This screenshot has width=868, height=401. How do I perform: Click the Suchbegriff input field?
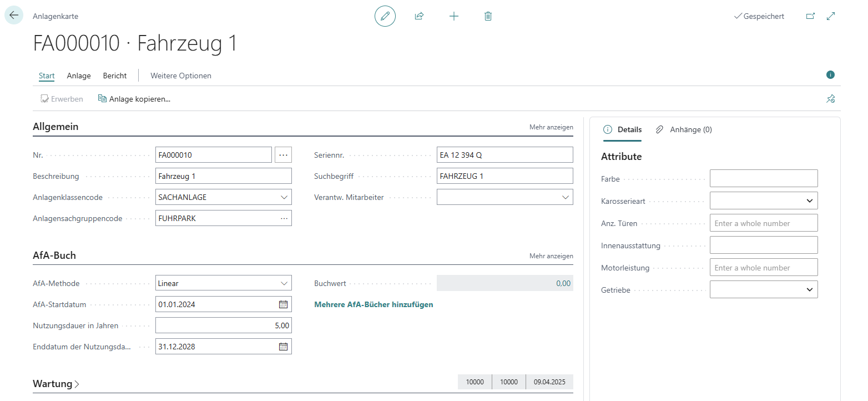click(x=505, y=176)
